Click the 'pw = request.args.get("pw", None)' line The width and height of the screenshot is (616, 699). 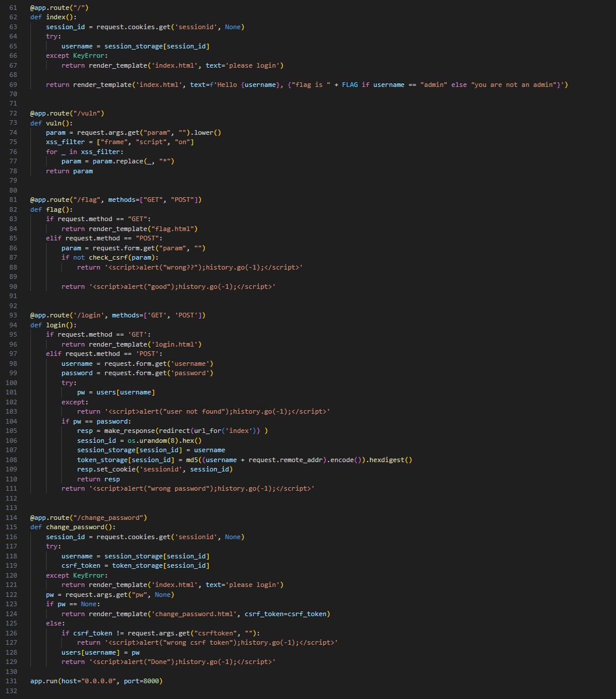point(110,595)
